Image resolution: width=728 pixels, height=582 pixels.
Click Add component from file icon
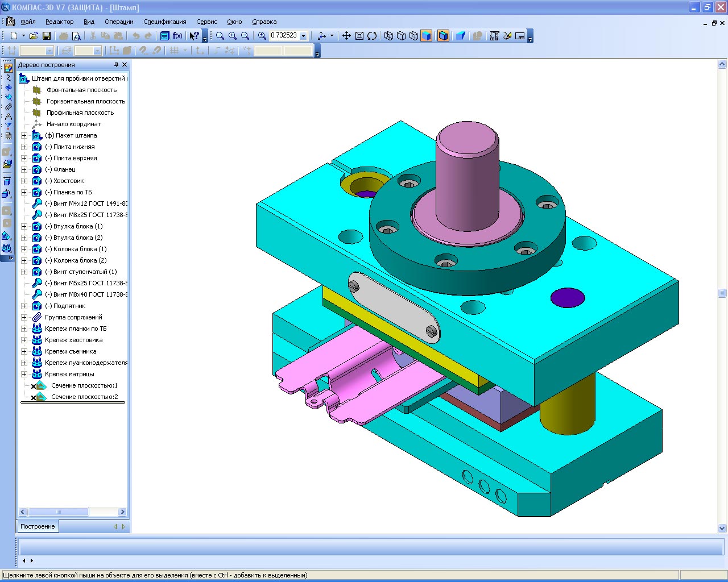pos(7,164)
